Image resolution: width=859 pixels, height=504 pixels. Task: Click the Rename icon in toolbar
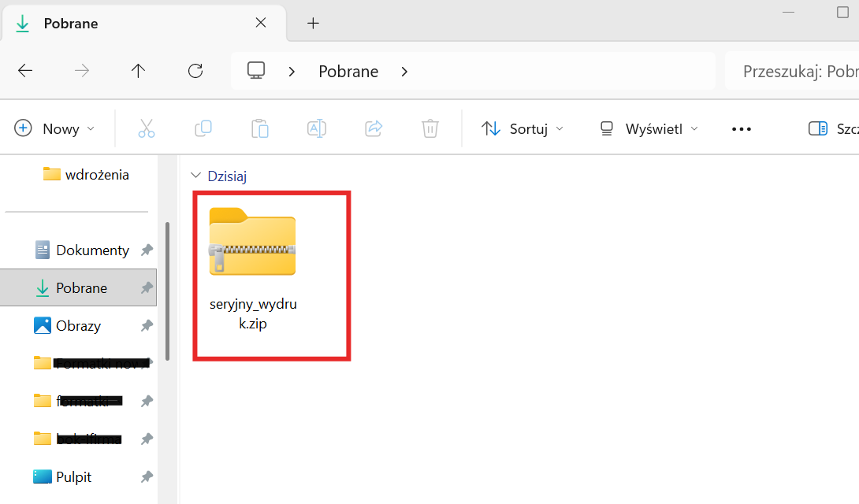(317, 128)
